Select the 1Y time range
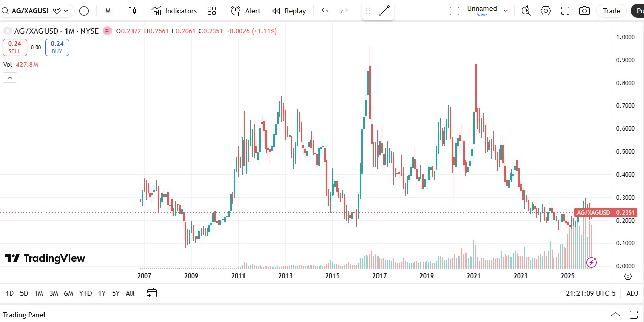Screen dimensions: 644x322 [102, 293]
